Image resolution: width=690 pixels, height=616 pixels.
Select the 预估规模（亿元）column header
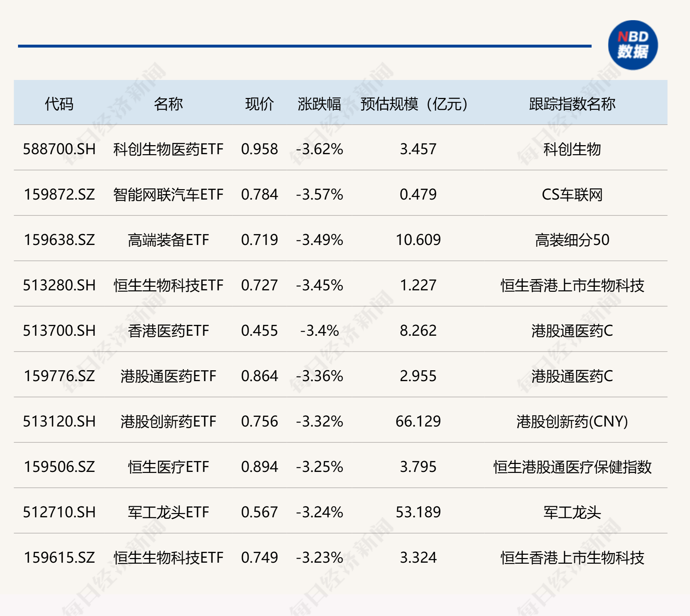click(414, 104)
